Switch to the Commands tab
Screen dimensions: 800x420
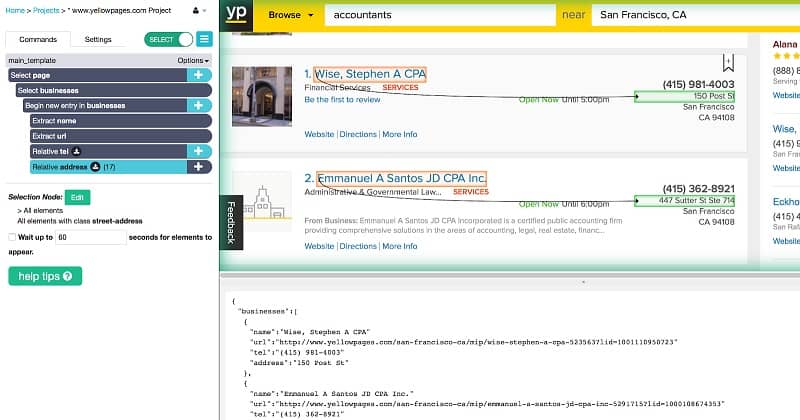pyautogui.click(x=38, y=39)
